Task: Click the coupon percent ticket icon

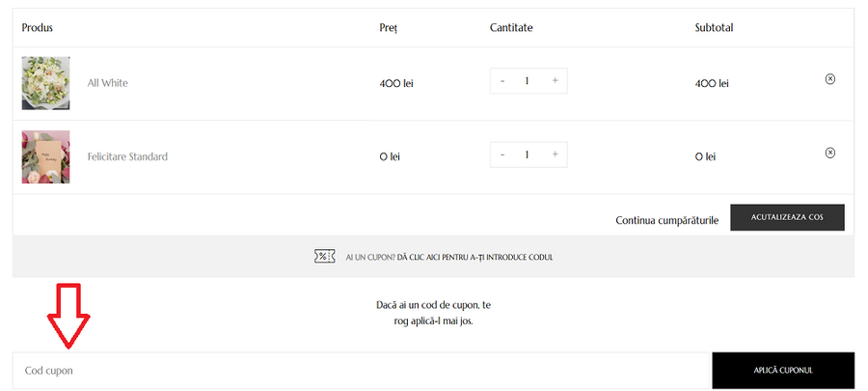Action: (x=325, y=257)
